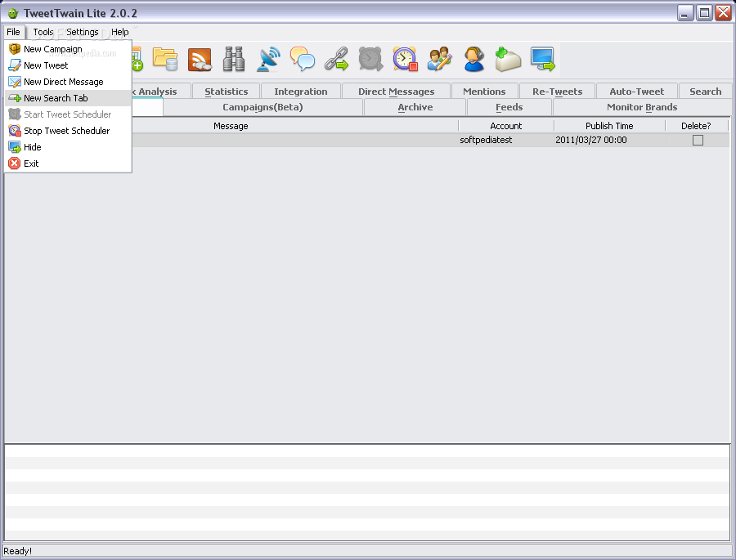Click the stop scheduler clock toolbar icon

click(405, 59)
